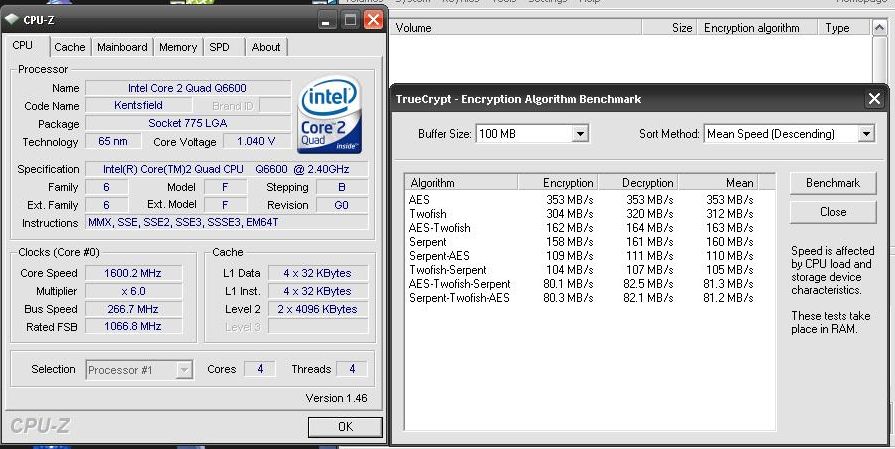Select the CPU tab in CPU-Z
Image resolution: width=895 pixels, height=449 pixels.
[23, 45]
